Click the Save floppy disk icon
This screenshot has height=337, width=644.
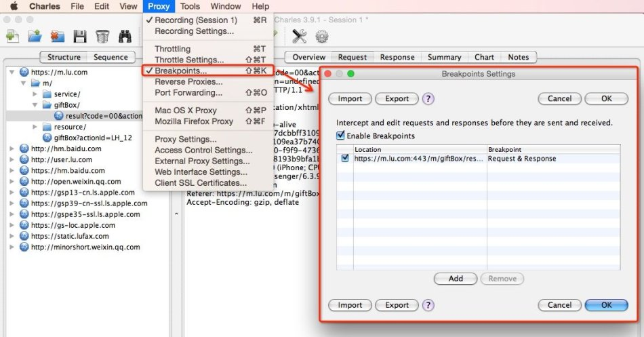80,37
